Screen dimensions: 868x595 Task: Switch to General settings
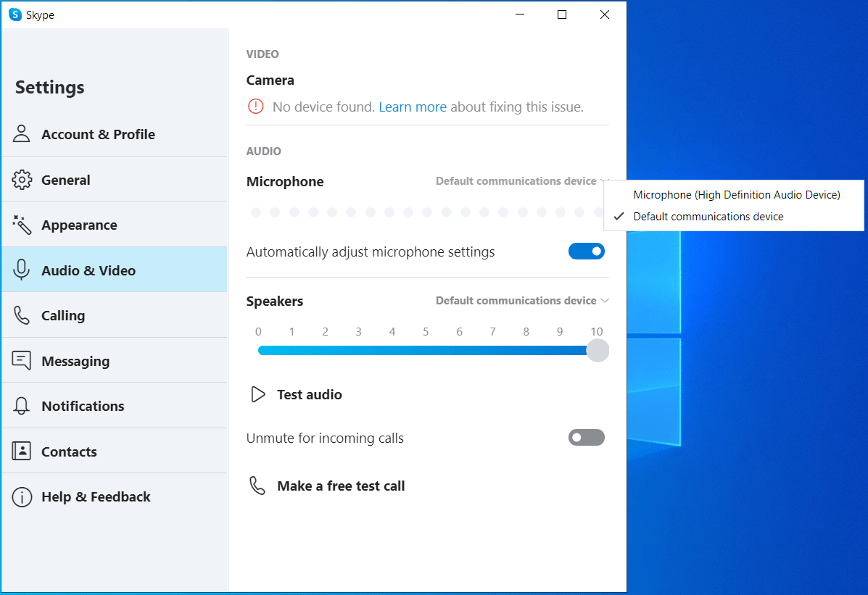click(114, 180)
